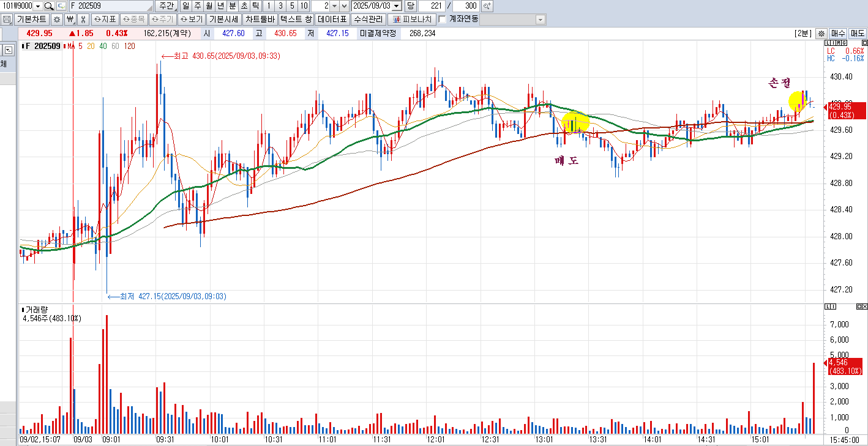The image size is (868, 446).
Task: Select the 월 monthly period
Action: click(x=209, y=6)
